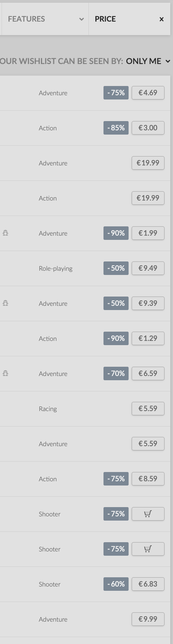Click the Racing genre label
The height and width of the screenshot is (644, 173).
[x=48, y=409]
